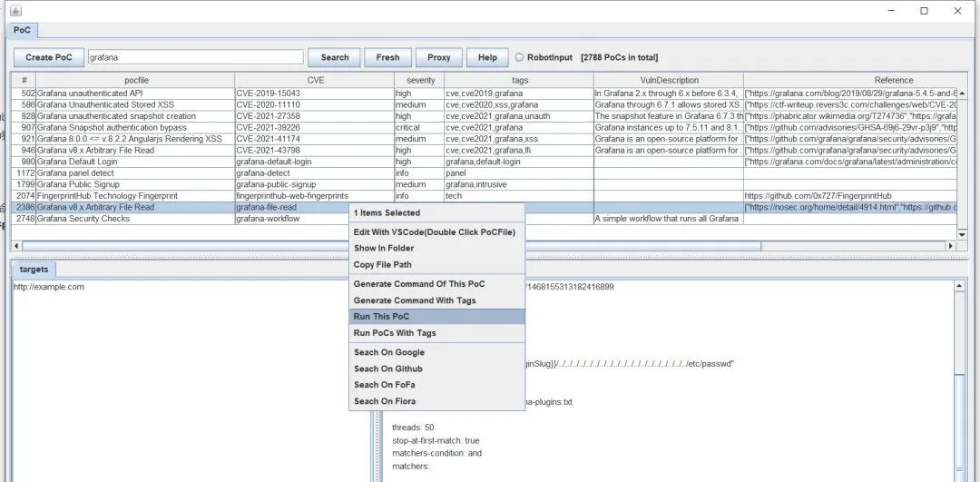Click the Help button
980x482 pixels.
pyautogui.click(x=487, y=57)
